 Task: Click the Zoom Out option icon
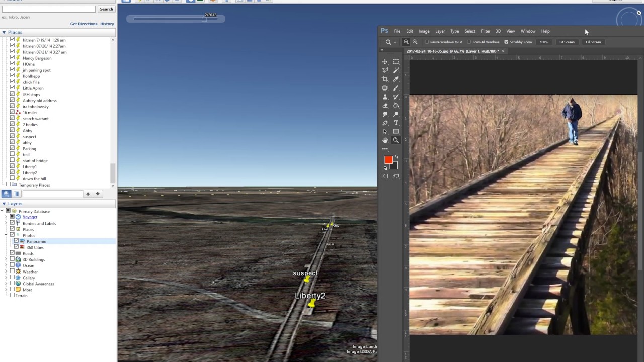coord(415,42)
